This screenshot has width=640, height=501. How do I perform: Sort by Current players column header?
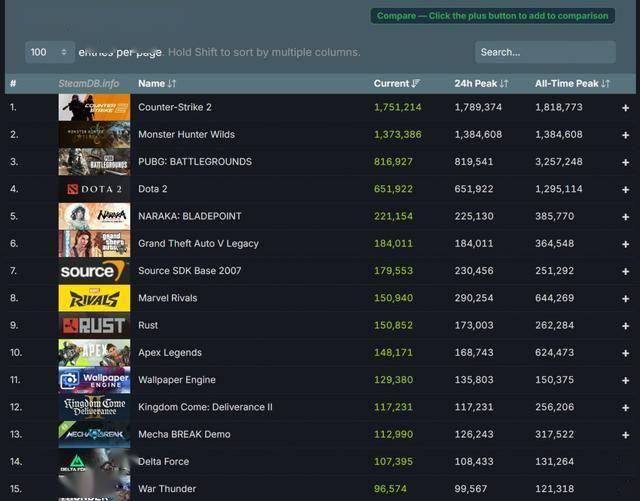396,83
